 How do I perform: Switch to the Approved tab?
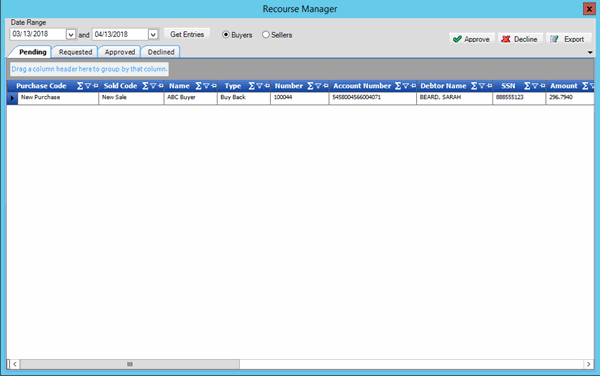(120, 52)
